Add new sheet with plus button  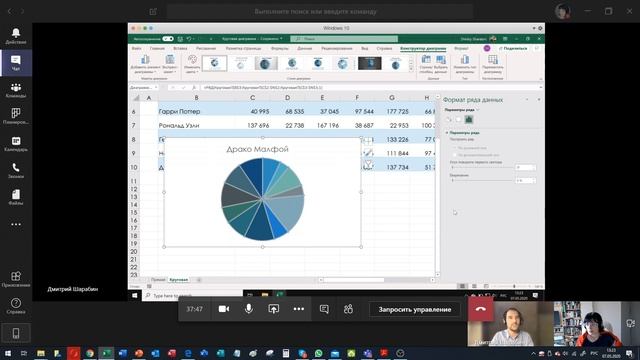[199, 280]
